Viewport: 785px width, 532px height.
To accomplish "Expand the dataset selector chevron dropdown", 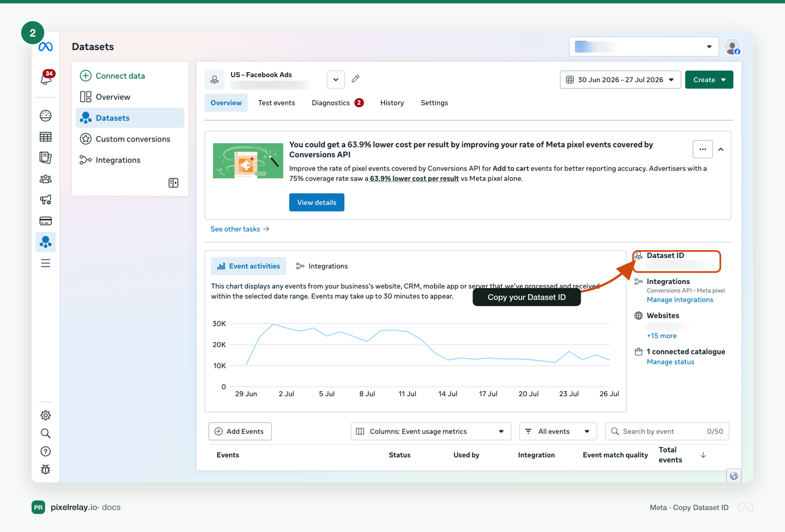I will pyautogui.click(x=336, y=79).
